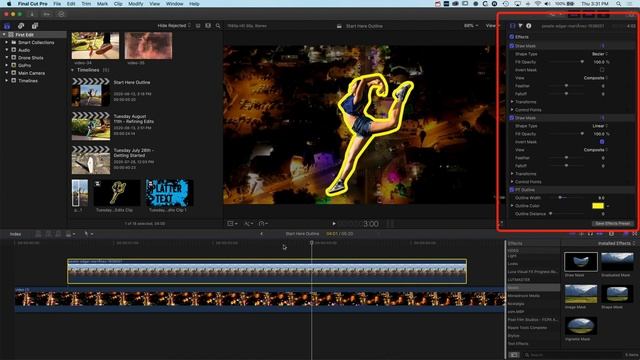Click the append clip icon above timeline
640x360 pixels.
pyautogui.click(x=58, y=234)
